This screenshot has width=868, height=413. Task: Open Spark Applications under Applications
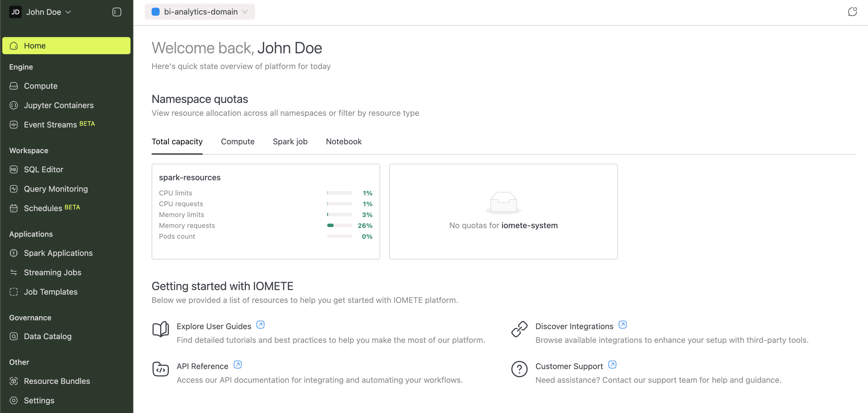[x=58, y=253]
